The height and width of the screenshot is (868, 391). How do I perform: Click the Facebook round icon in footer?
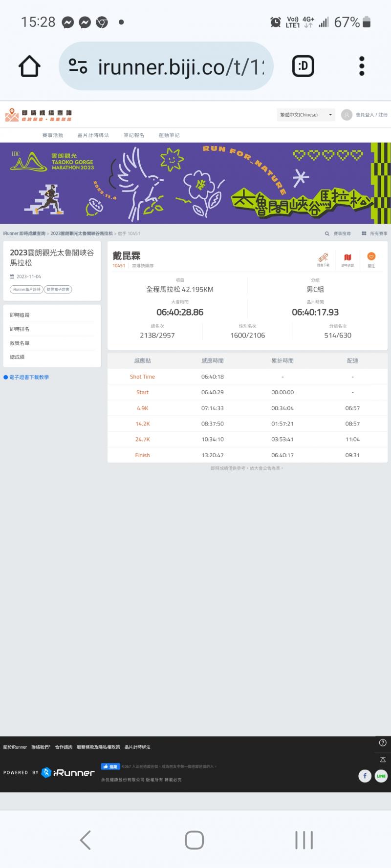point(365,776)
